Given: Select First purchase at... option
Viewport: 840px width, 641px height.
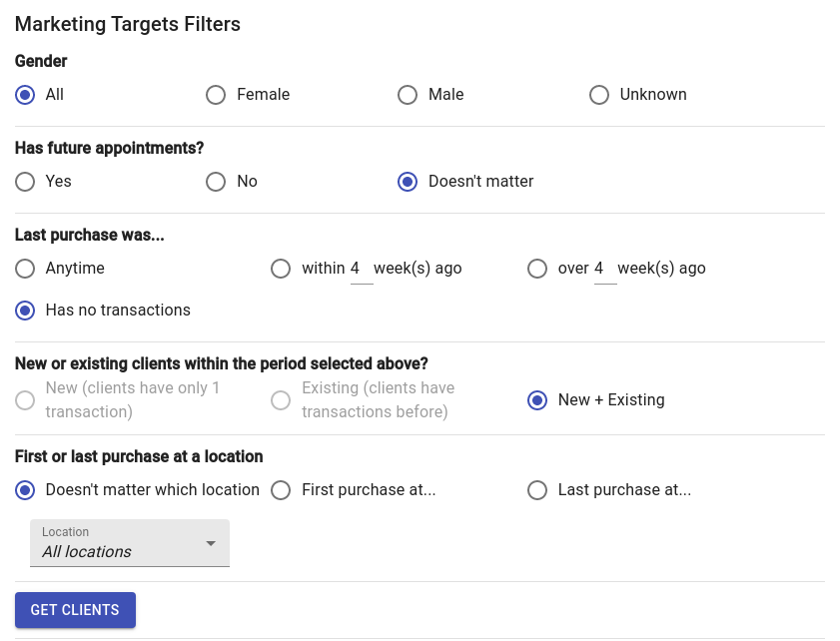Looking at the screenshot, I should pos(281,490).
